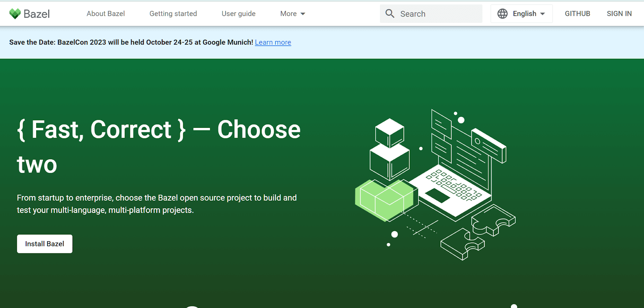The height and width of the screenshot is (308, 644).
Task: Focus the Search input field
Action: 431,14
